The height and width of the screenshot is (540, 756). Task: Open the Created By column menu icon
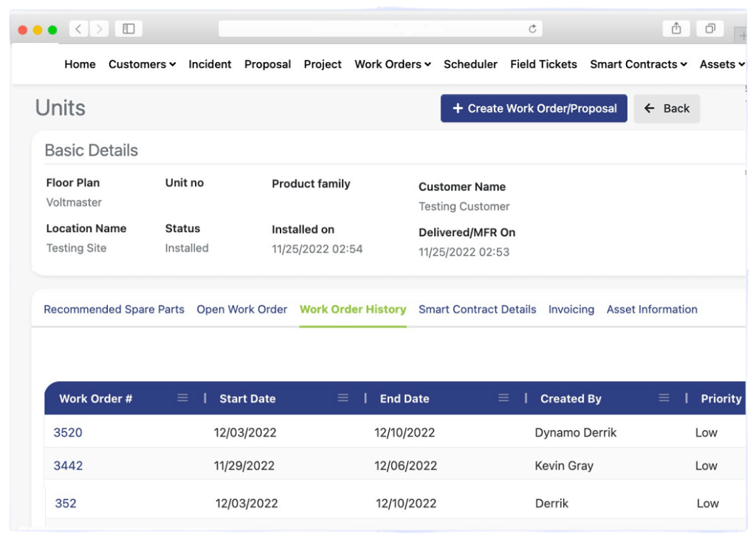click(663, 398)
